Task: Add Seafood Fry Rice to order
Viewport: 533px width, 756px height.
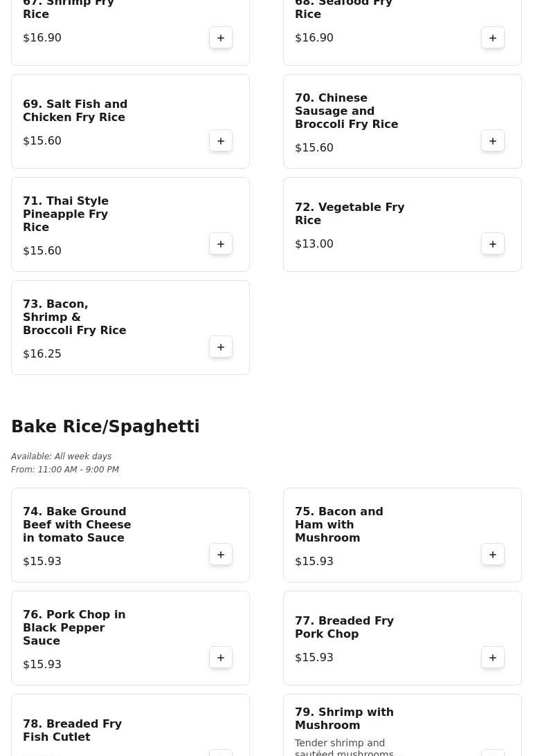Action: [x=493, y=38]
